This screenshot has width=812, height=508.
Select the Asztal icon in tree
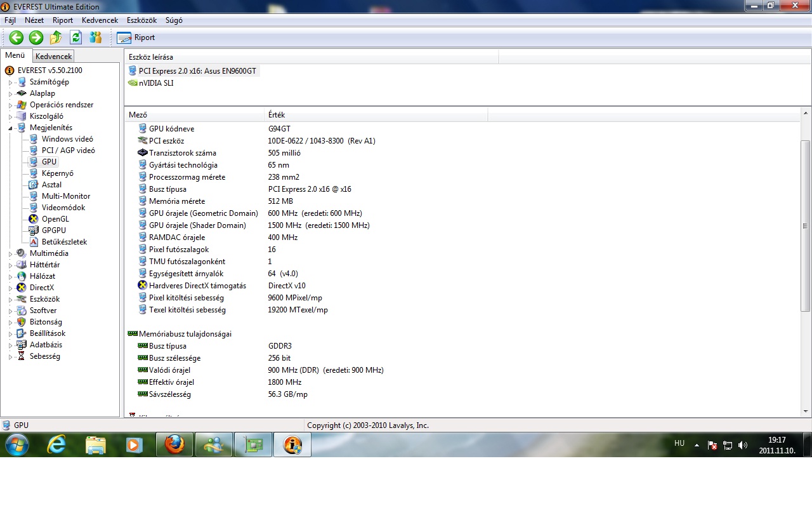(x=34, y=185)
